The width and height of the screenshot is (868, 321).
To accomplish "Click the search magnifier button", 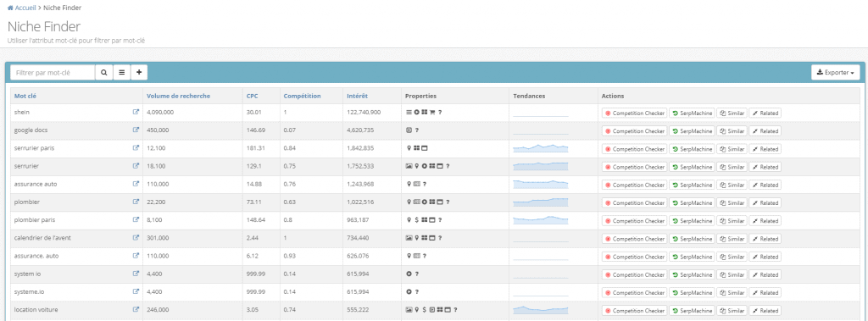I will pyautogui.click(x=103, y=73).
